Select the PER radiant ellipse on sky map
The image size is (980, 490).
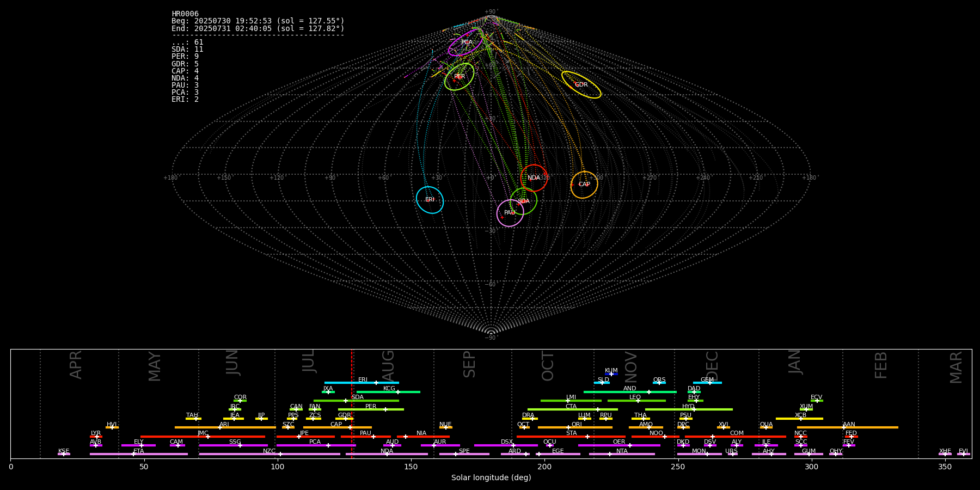(x=459, y=77)
